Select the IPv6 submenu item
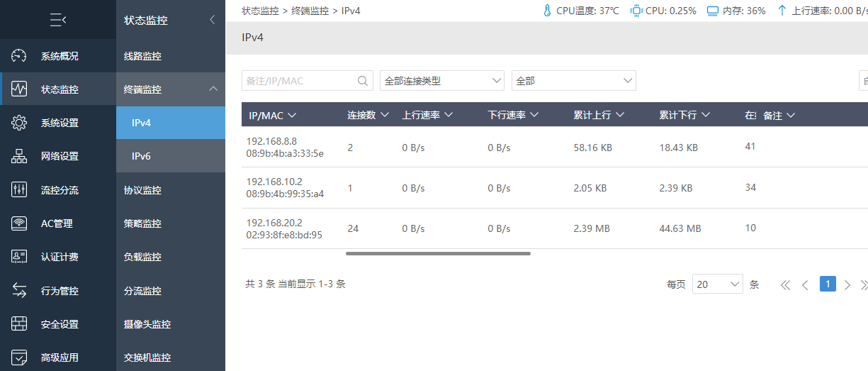Viewport: 868px width, 371px height. [171, 156]
